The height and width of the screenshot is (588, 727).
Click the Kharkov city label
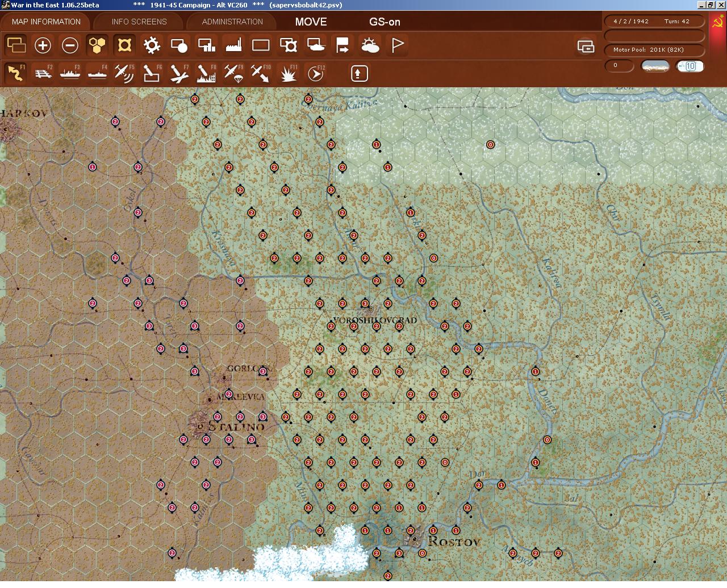pyautogui.click(x=24, y=113)
